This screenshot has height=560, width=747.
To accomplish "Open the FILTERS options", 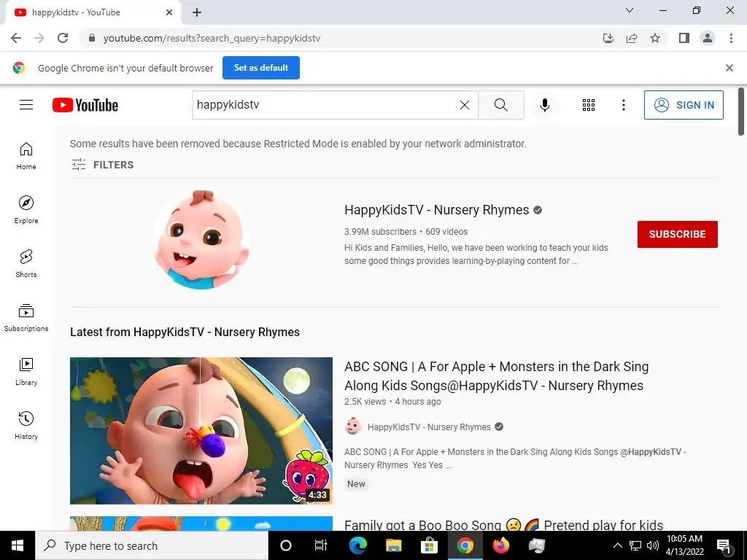I will pos(102,165).
